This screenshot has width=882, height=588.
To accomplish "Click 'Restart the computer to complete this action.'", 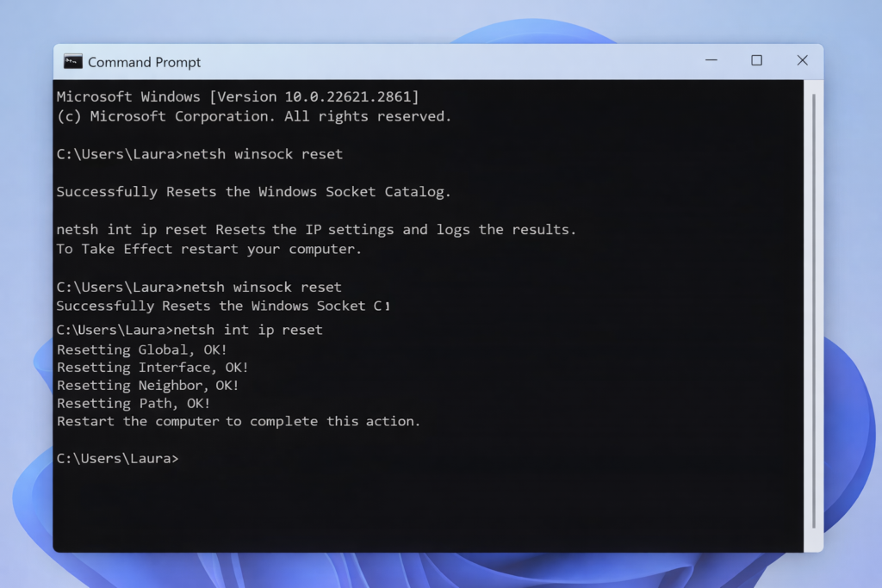I will tap(239, 422).
